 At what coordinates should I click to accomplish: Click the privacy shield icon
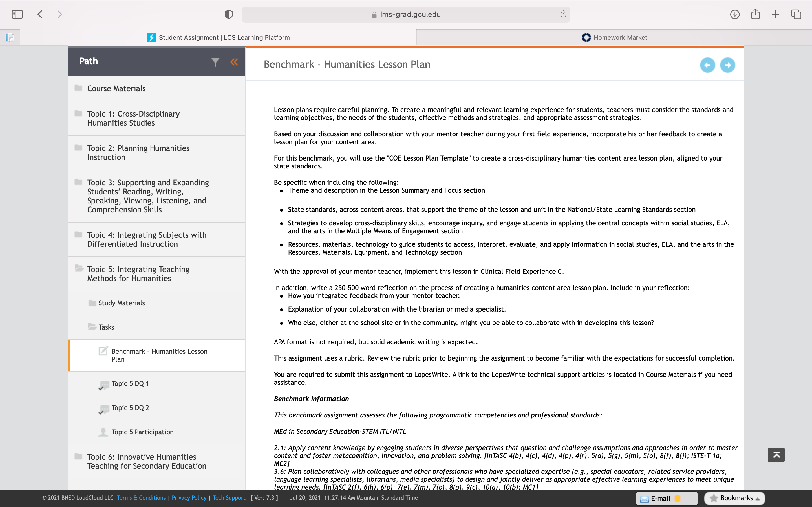tap(228, 14)
